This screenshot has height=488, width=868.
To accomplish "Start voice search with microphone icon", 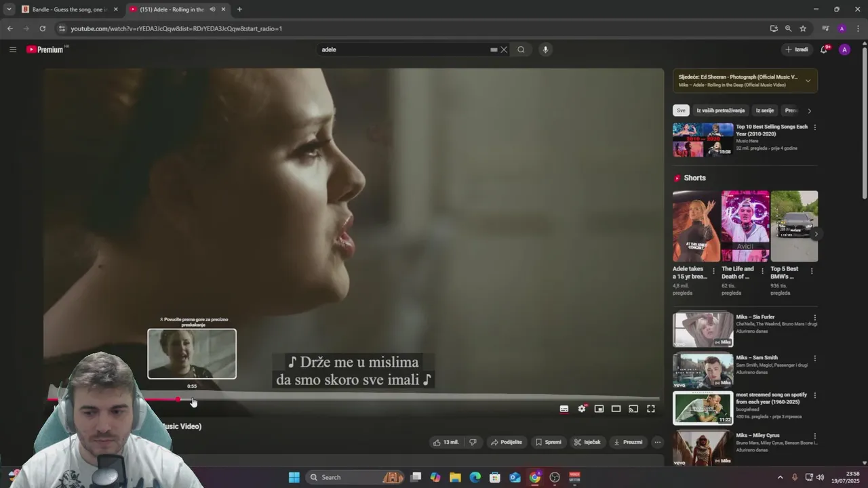I will [x=545, y=49].
